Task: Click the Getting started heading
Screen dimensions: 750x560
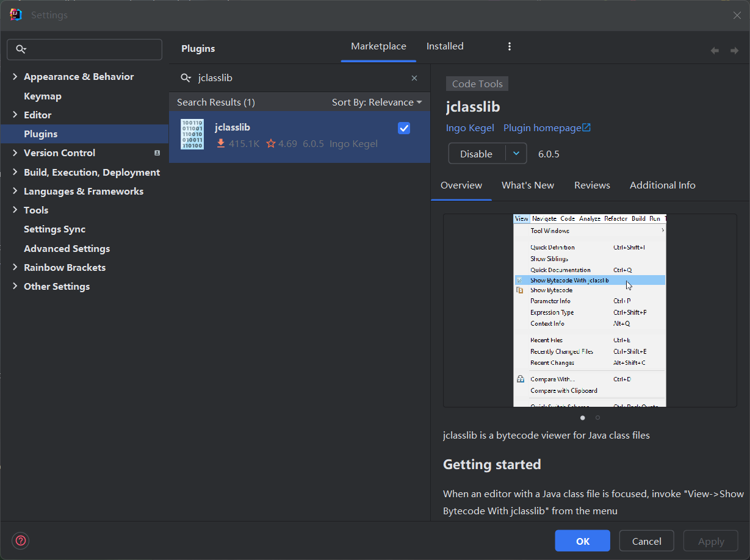Action: (492, 465)
